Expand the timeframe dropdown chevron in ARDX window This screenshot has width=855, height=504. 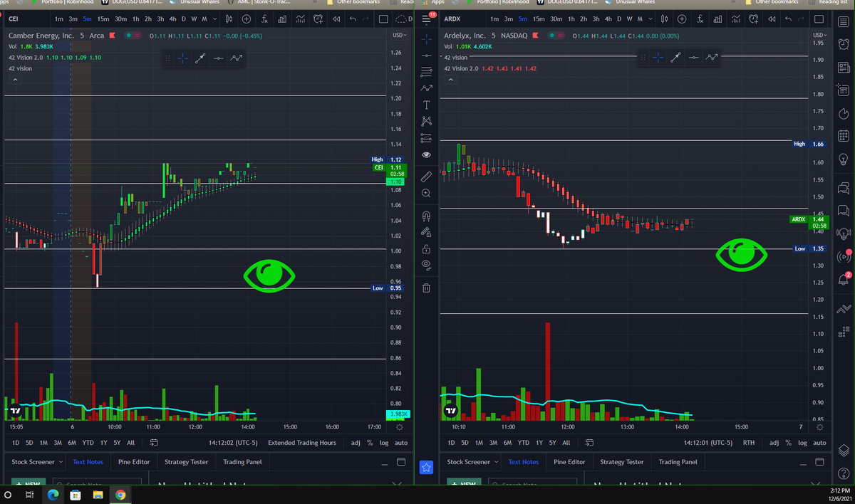pyautogui.click(x=651, y=19)
